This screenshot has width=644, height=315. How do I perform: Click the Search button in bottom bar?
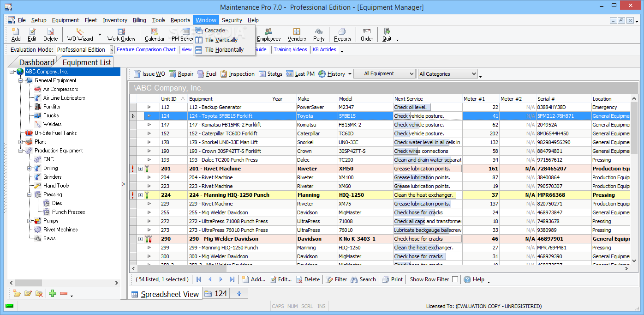[x=363, y=279]
